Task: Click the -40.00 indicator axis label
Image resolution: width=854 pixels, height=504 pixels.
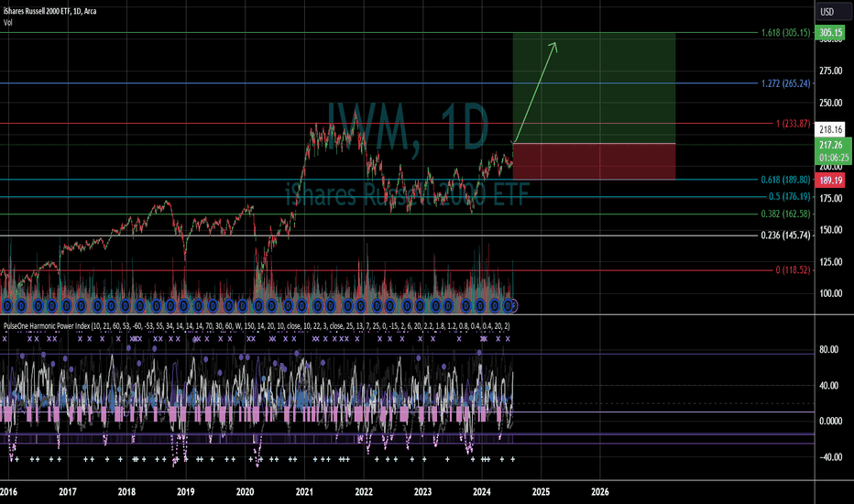Action: [x=828, y=457]
